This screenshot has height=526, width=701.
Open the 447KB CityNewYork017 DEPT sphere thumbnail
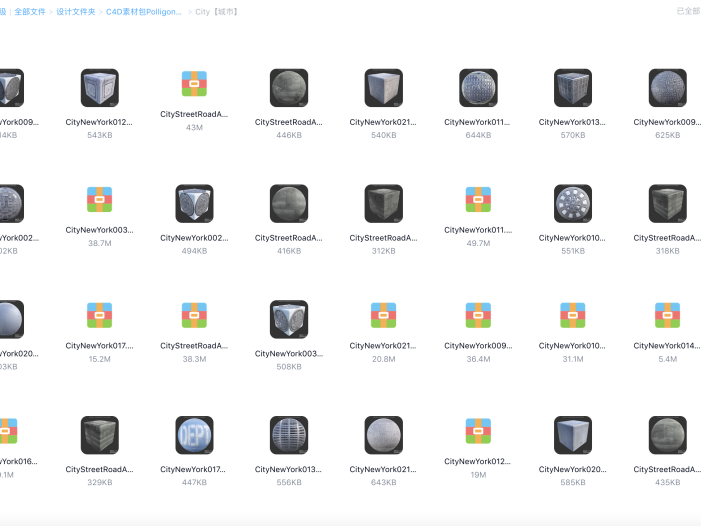194,436
